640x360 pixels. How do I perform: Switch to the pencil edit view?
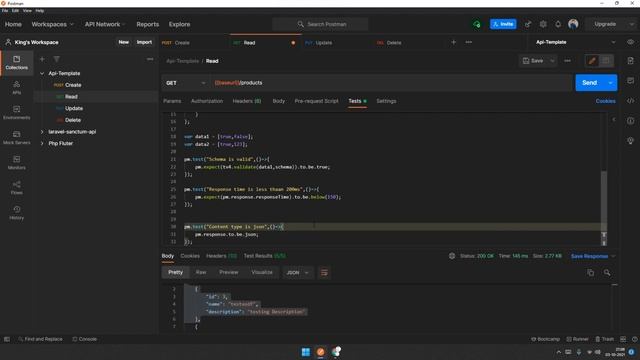tap(592, 61)
